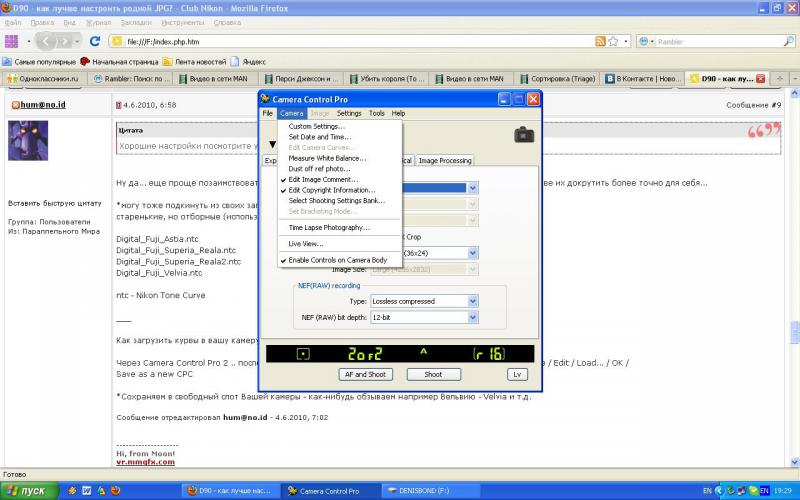Click the purple grid icon in Firefox toolbar
Screen dimensions: 800x500
click(x=11, y=41)
